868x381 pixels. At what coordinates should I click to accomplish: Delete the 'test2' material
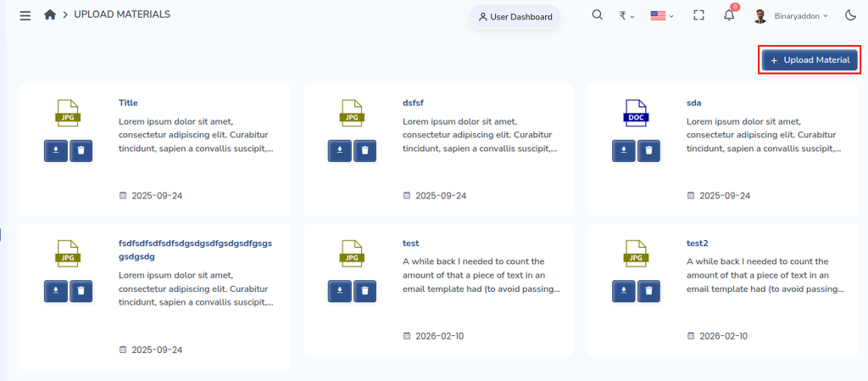pos(648,291)
